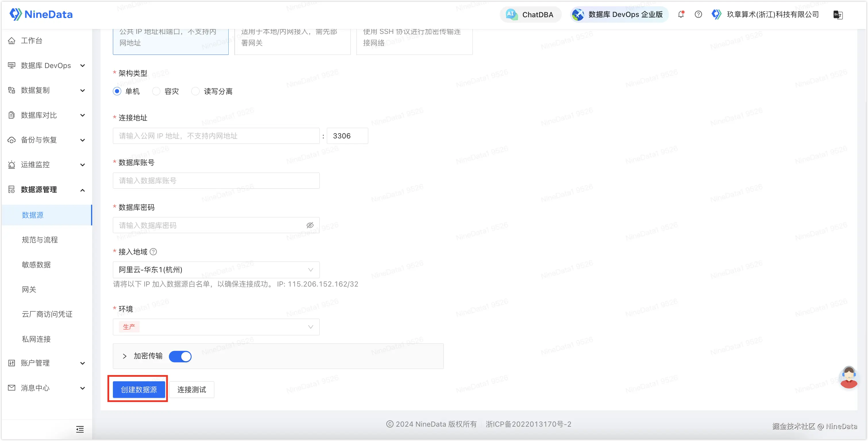The width and height of the screenshot is (868, 441).
Task: Collapse sidebar using bottom menu icon
Action: click(x=80, y=429)
